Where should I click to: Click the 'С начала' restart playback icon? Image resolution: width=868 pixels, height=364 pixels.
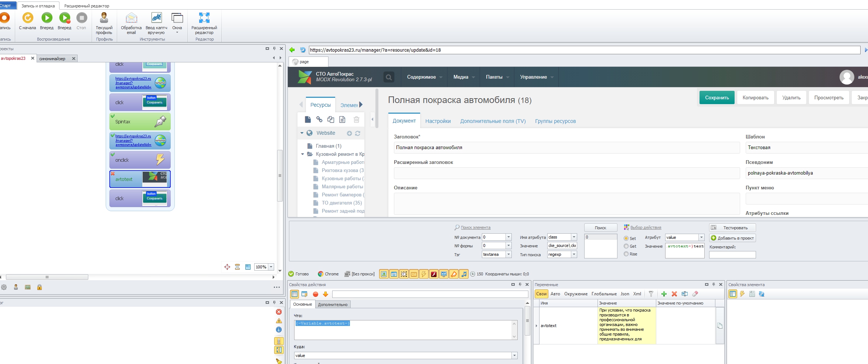(x=28, y=18)
